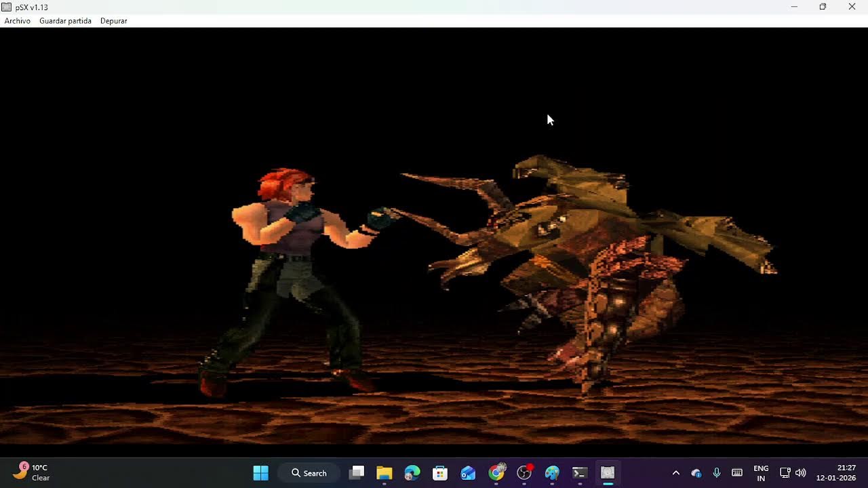Open network settings tray icon
The height and width of the screenshot is (488, 868).
(x=785, y=473)
